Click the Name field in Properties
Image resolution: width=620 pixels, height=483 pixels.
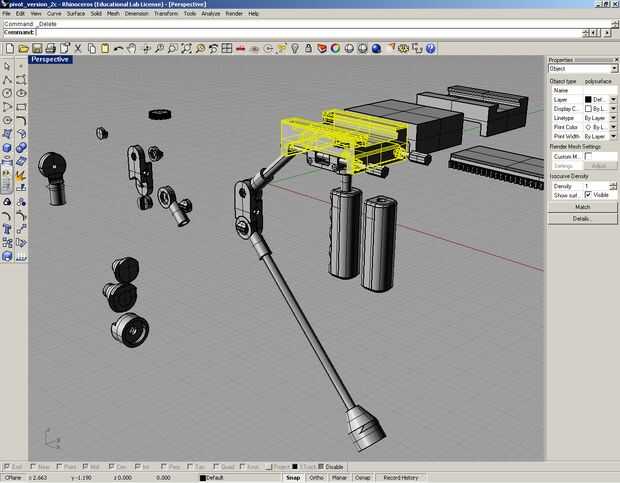600,91
